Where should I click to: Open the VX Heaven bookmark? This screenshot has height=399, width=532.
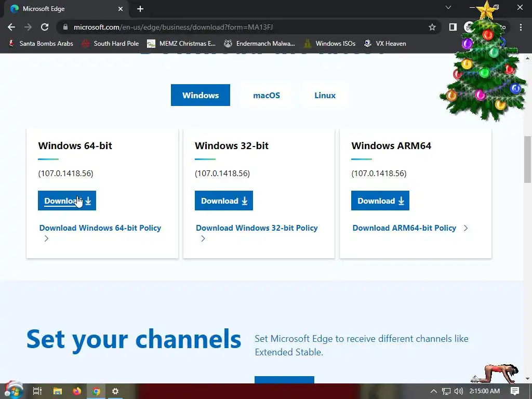coord(385,44)
